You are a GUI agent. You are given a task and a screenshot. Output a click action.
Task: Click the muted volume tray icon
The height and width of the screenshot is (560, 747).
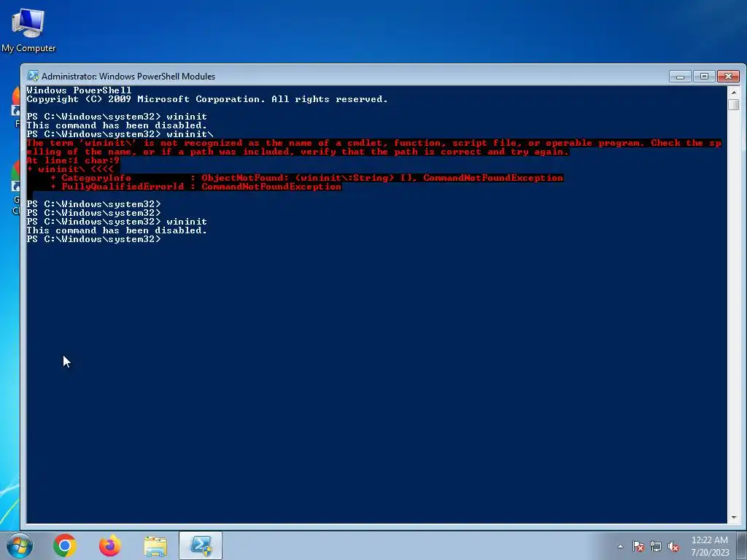pyautogui.click(x=673, y=546)
